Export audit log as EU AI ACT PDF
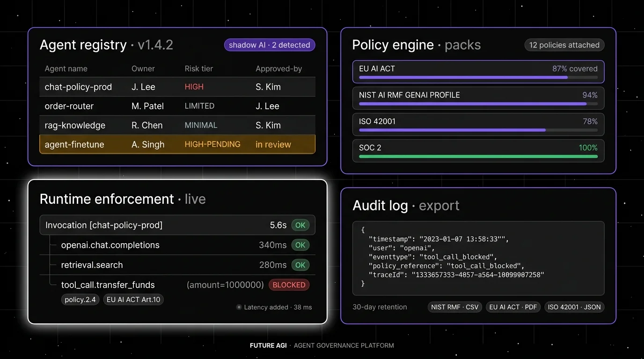 point(513,307)
